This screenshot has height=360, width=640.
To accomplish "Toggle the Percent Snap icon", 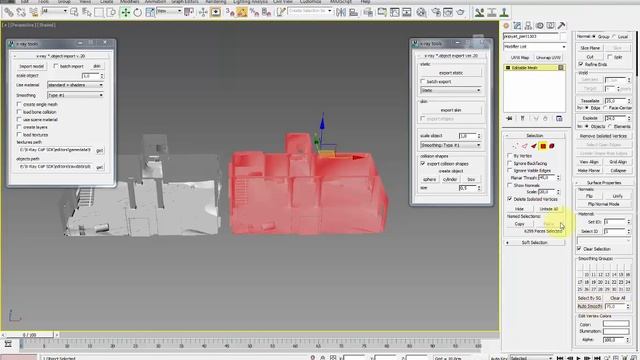I will tap(254, 12).
